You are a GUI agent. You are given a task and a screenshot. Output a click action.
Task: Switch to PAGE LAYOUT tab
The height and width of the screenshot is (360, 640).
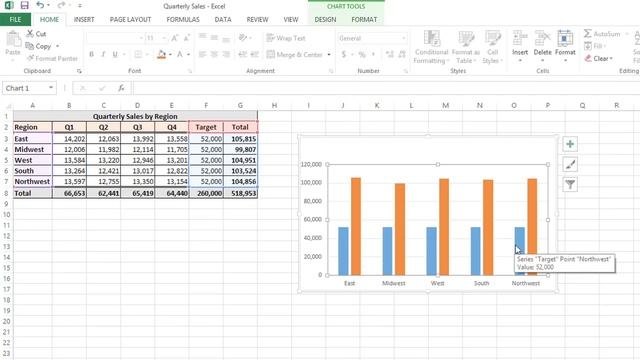click(130, 19)
